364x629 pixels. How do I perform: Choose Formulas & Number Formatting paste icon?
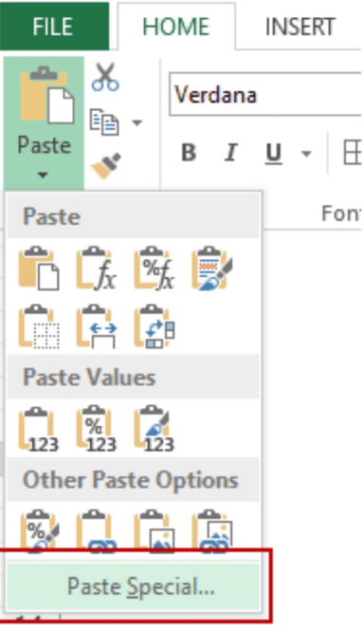click(x=154, y=268)
